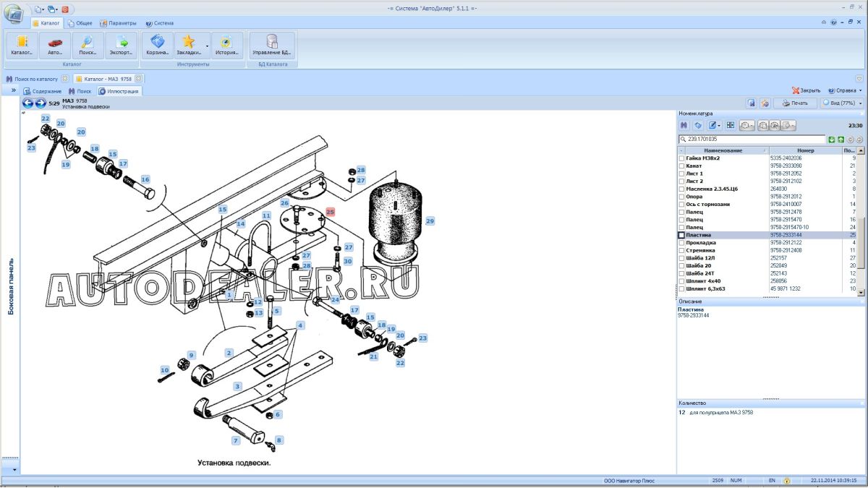Go to next illustration with right arrow
Screen dimensions: 868x488
[41, 103]
